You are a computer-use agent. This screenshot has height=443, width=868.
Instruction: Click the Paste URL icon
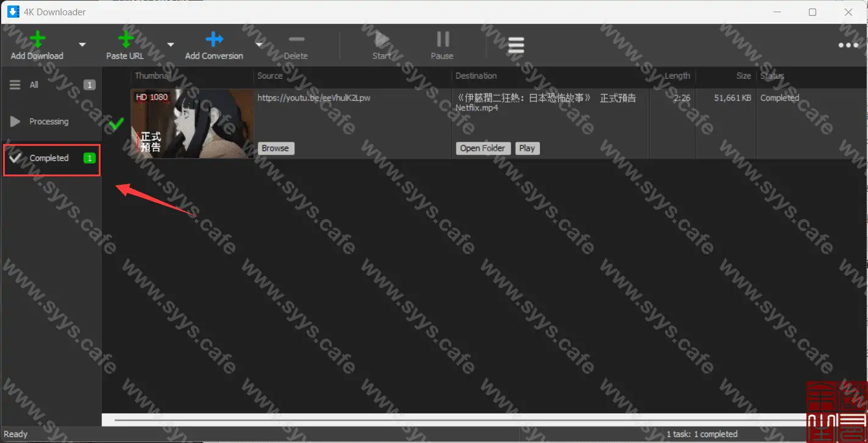tap(126, 40)
